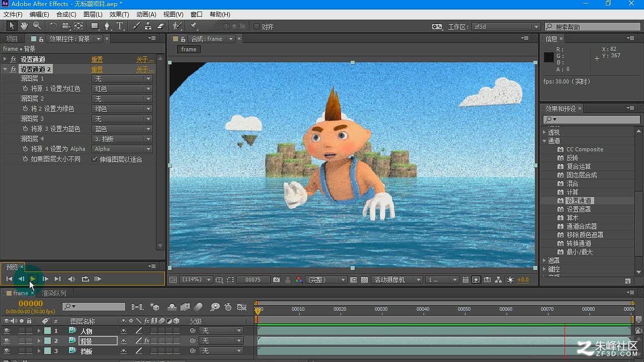Switch to the 项目 panel tab
Image resolution: width=644 pixels, height=362 pixels.
click(12, 39)
